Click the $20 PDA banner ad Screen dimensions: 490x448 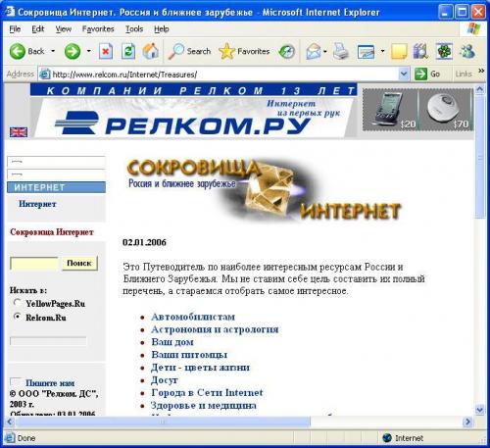tap(390, 110)
